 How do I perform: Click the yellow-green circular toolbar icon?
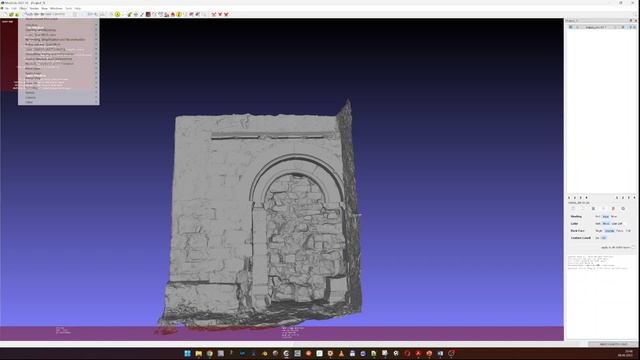pyautogui.click(x=118, y=14)
